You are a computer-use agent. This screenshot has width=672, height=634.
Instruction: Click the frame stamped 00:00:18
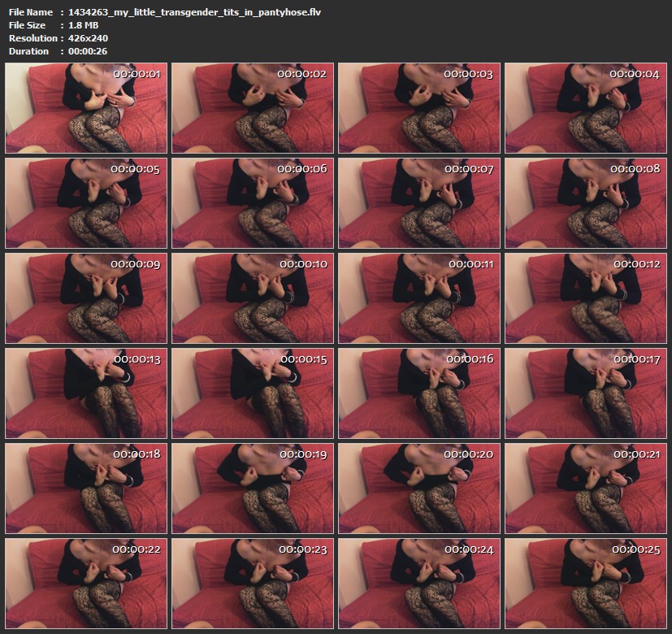(x=85, y=488)
